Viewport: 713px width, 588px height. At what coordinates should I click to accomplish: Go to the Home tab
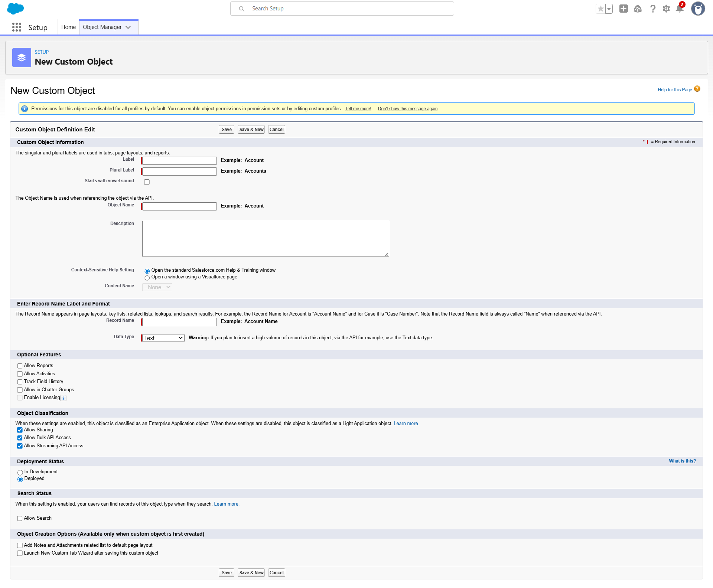[68, 27]
